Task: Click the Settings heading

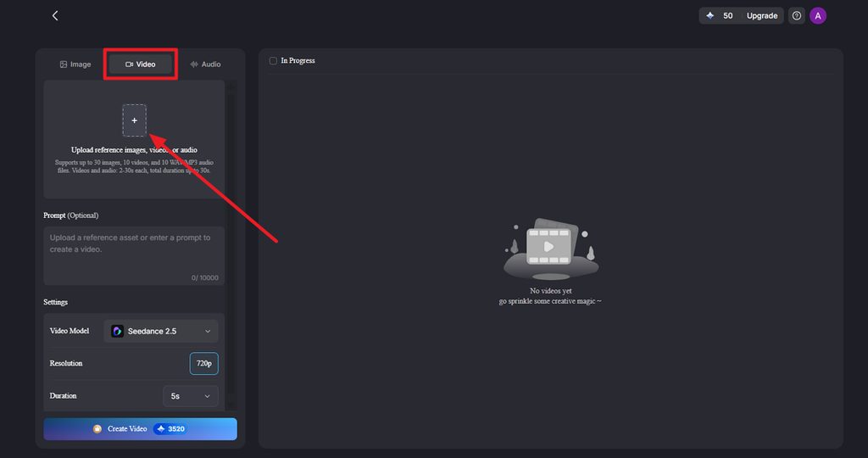Action: [55, 302]
